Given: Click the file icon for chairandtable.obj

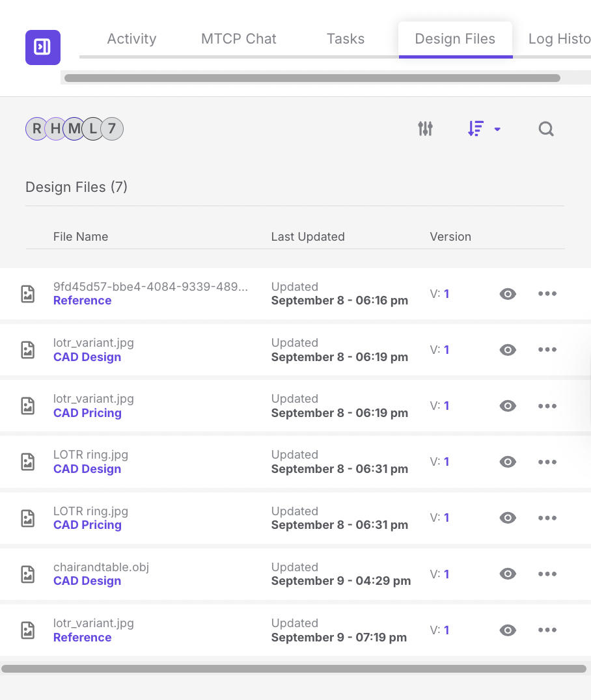Looking at the screenshot, I should point(28,574).
